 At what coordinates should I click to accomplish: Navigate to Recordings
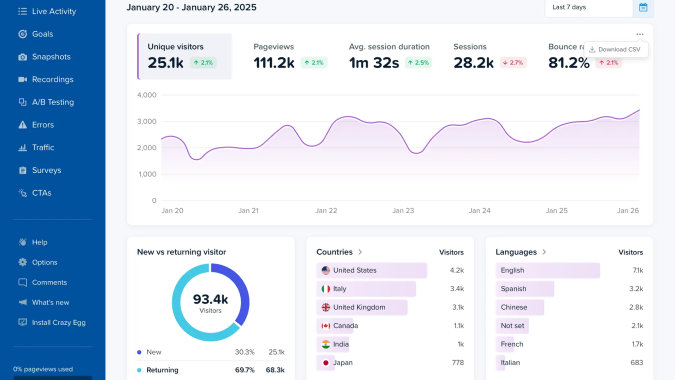click(x=53, y=79)
